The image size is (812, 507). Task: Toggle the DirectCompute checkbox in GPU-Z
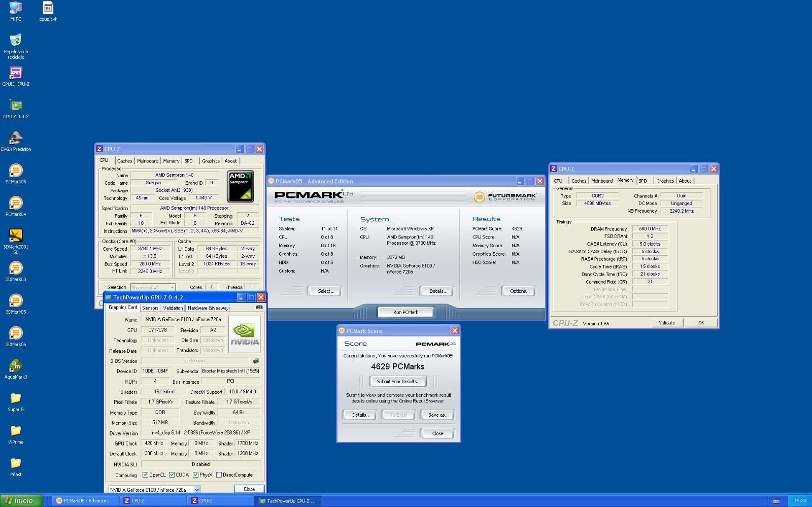[x=219, y=475]
